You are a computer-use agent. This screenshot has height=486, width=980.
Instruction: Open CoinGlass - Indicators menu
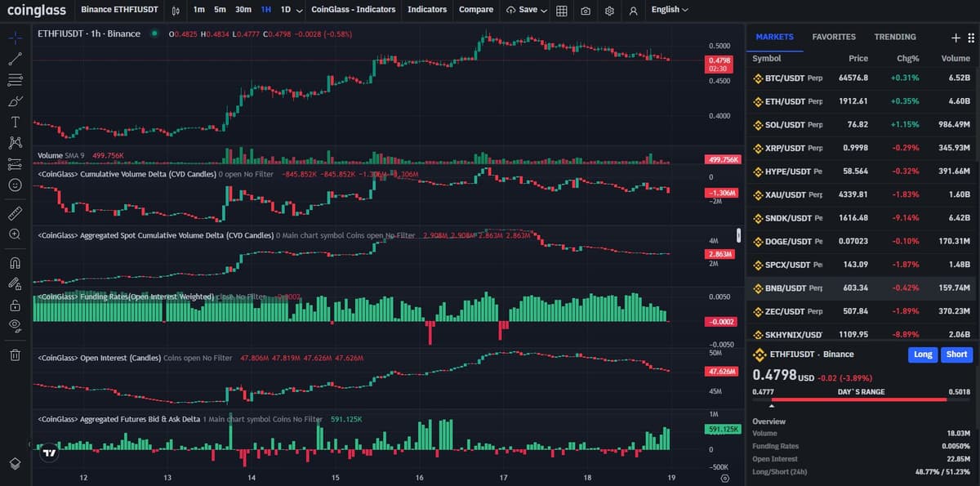pyautogui.click(x=354, y=10)
